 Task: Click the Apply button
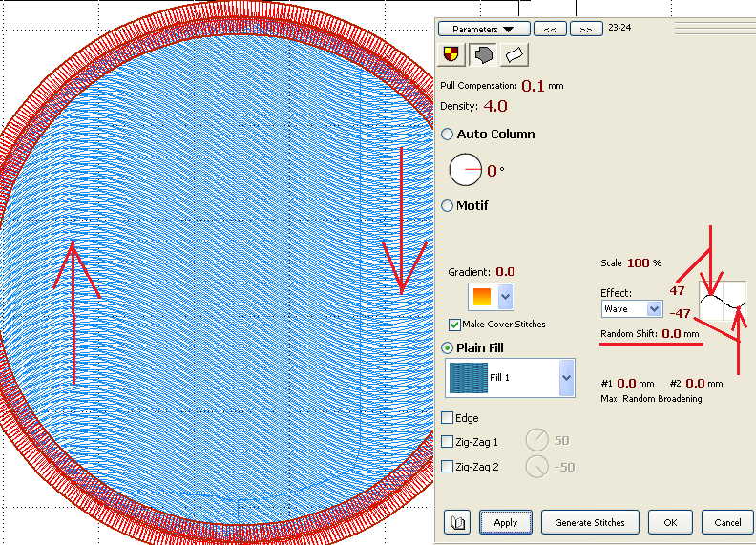coord(505,522)
